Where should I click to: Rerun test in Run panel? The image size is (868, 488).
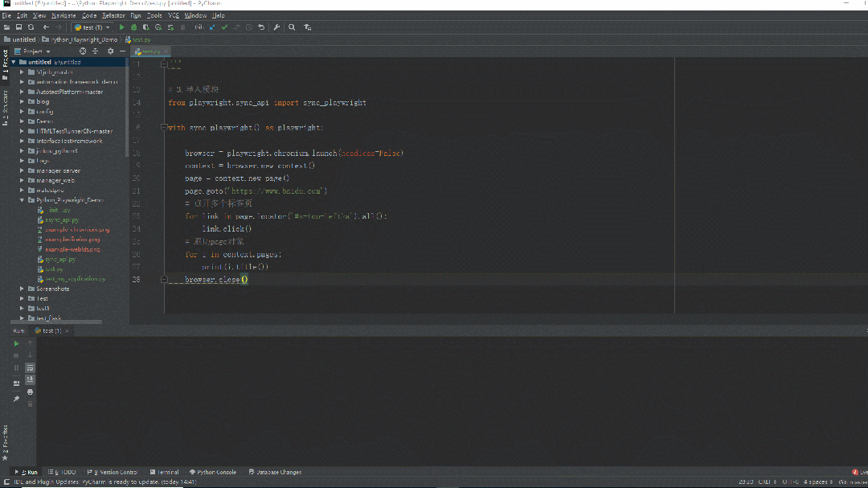pyautogui.click(x=16, y=343)
